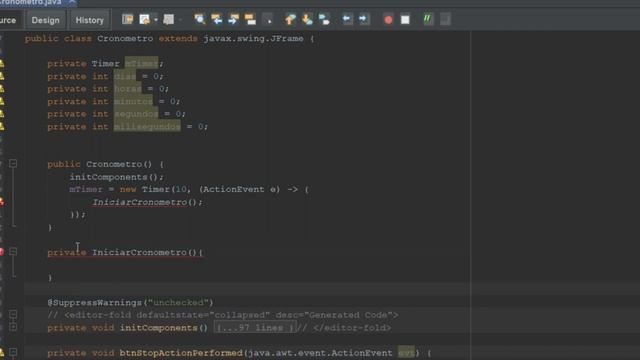Close the Cronometro.java editor tab
Viewport: 640px width, 360px height.
tap(72, 2)
